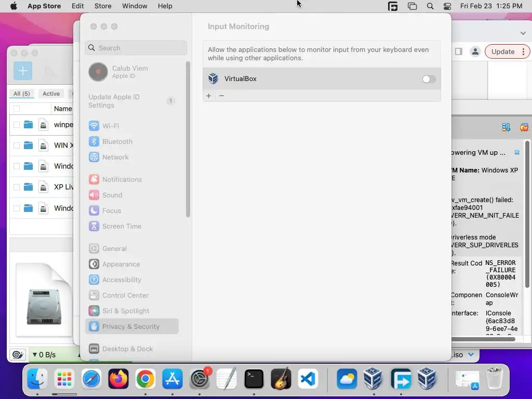This screenshot has width=532, height=399.
Task: Click the VirtualBox error panel vertical scrollbar
Action: pyautogui.click(x=527, y=214)
